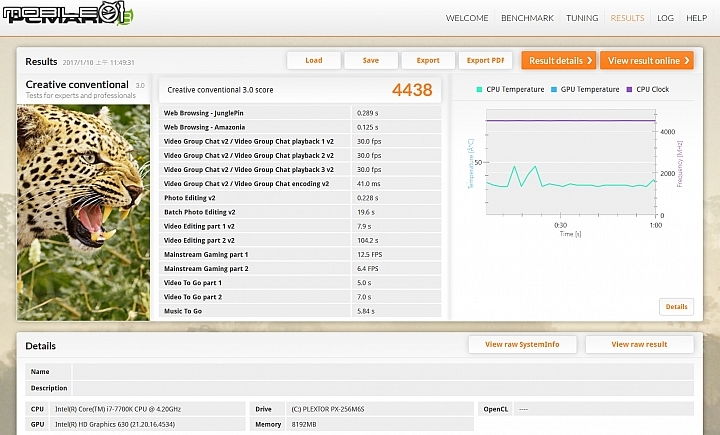720x435 pixels.
Task: Click the leopard test thumbnail image
Action: pos(84,212)
